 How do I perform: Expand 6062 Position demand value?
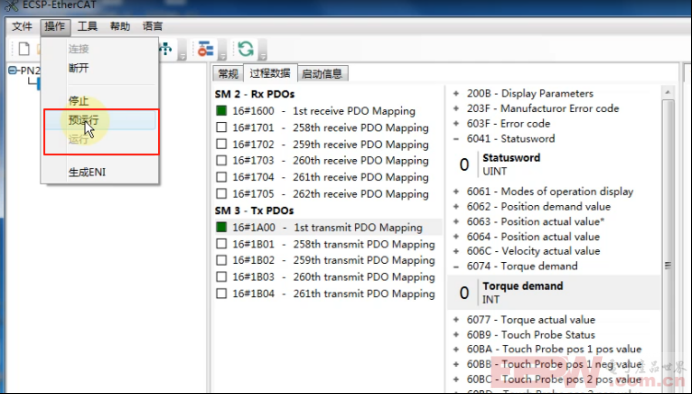(456, 206)
